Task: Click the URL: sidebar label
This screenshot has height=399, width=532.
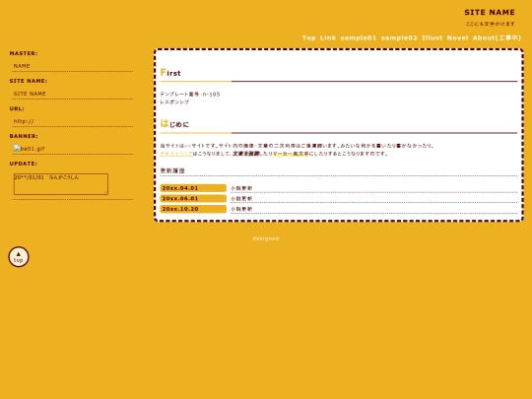Action: click(x=17, y=108)
